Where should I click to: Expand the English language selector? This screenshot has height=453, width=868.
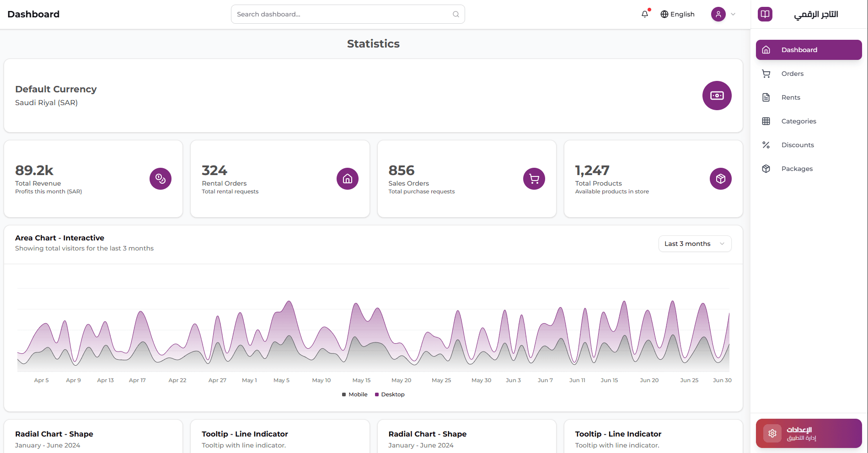point(678,14)
